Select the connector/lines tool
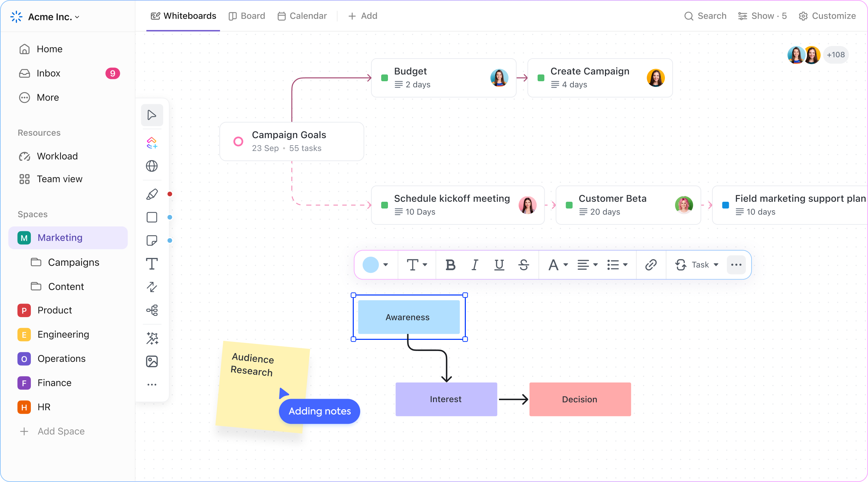Viewport: 868px width, 482px height. point(152,287)
